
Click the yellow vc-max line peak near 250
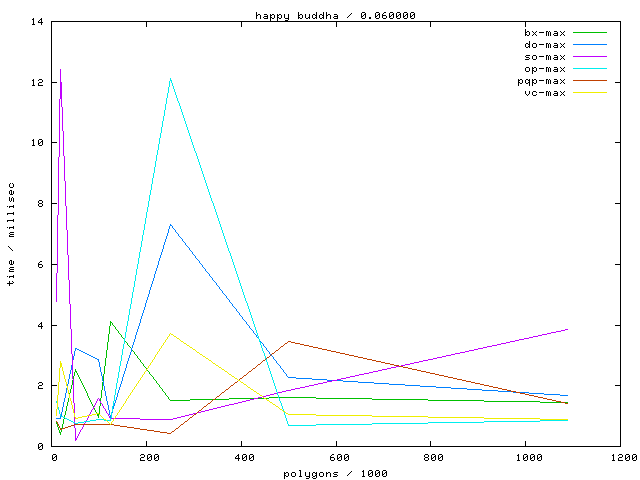pyautogui.click(x=172, y=333)
